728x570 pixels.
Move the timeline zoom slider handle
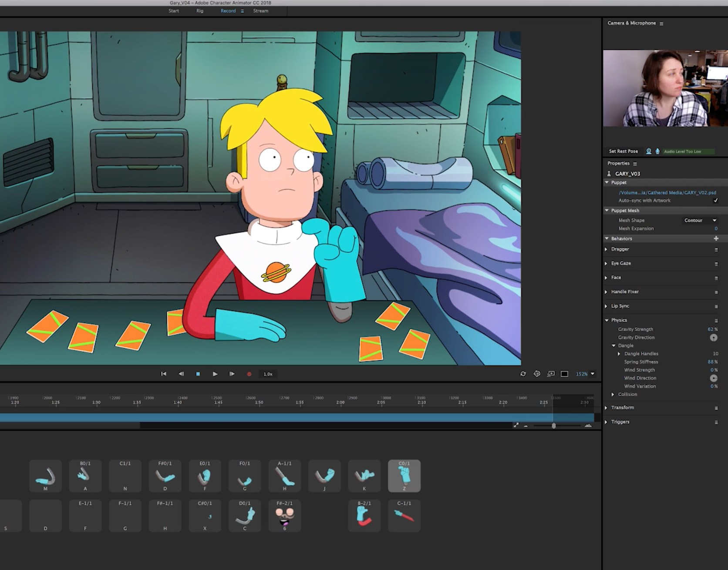[x=553, y=426]
